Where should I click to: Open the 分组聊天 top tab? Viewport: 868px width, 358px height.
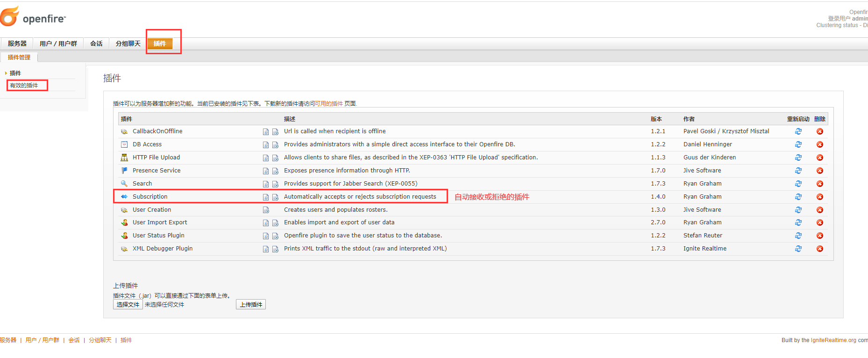(x=128, y=43)
